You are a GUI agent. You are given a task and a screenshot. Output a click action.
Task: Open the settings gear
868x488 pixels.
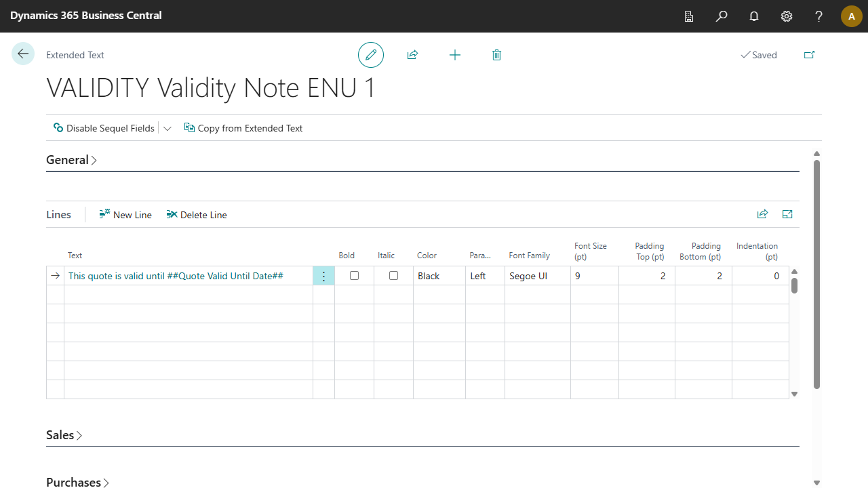point(787,16)
